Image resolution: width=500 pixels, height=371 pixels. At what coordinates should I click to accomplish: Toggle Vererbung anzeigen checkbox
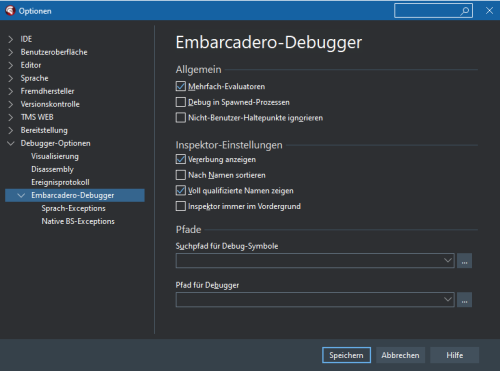pos(181,159)
